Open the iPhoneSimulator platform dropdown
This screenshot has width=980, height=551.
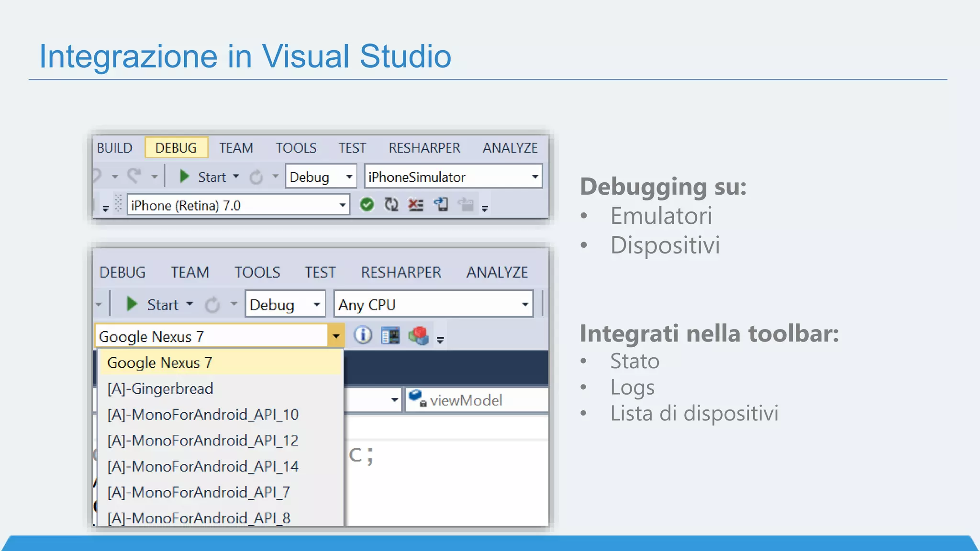[x=453, y=176]
